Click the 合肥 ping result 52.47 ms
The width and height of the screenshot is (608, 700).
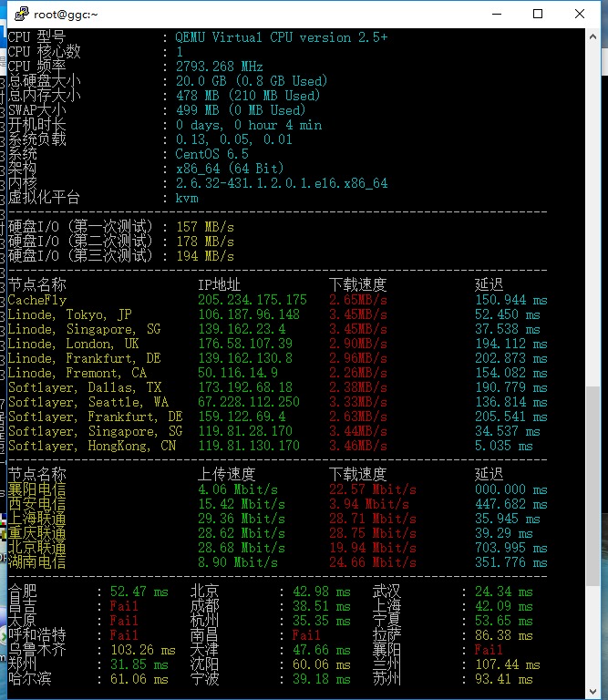click(139, 592)
